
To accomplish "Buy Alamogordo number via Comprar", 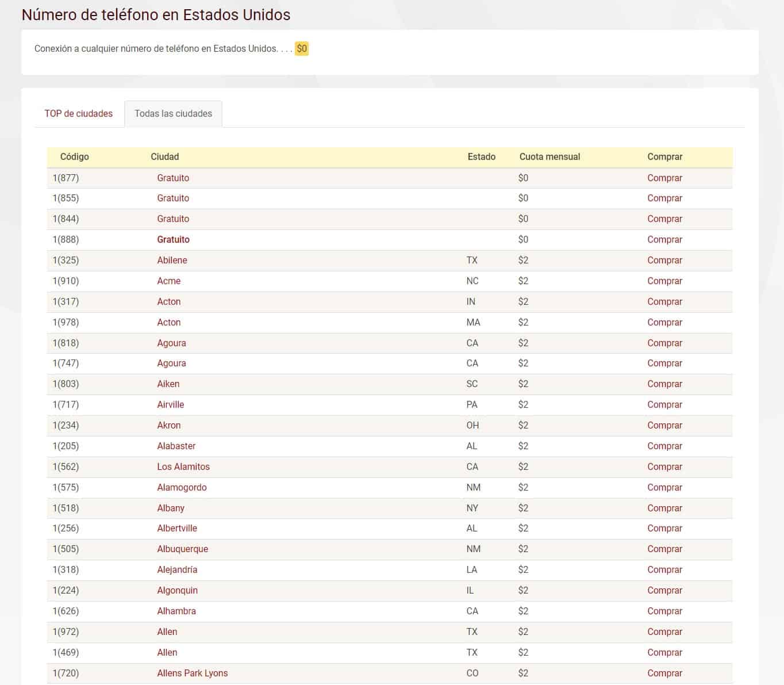I will coord(664,487).
